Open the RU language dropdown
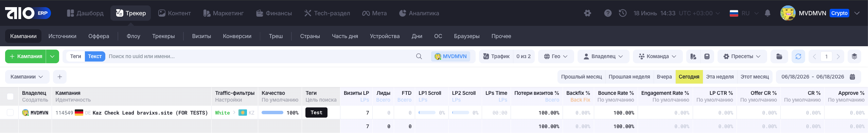Viewport: 868px width, 138px height. (750, 13)
